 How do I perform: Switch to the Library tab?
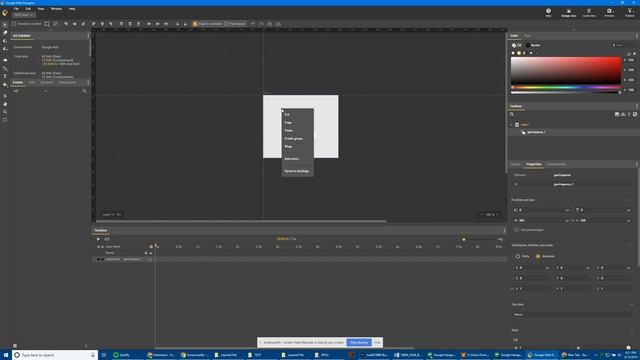[x=516, y=164]
